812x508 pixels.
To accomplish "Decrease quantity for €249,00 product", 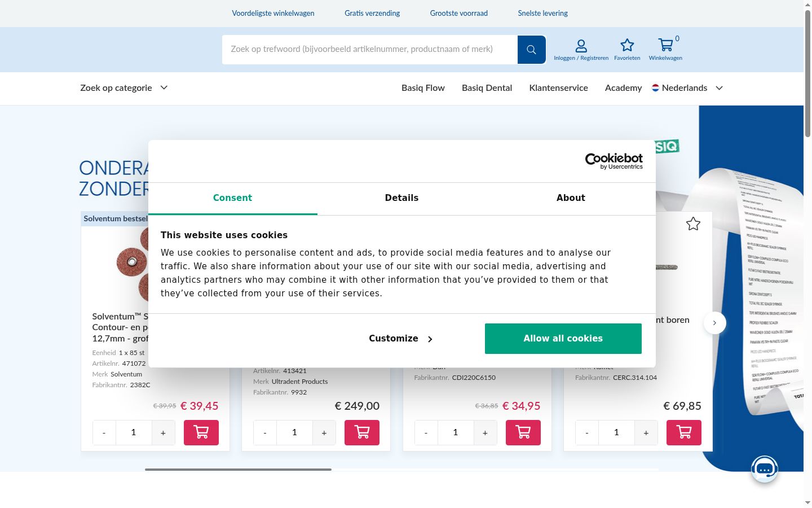I will 265,432.
